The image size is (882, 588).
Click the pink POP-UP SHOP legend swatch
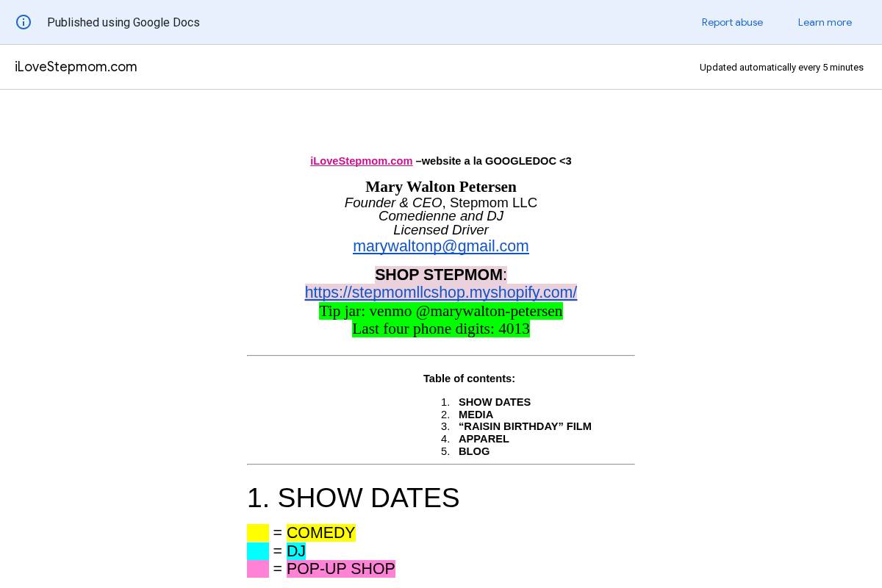coord(258,568)
